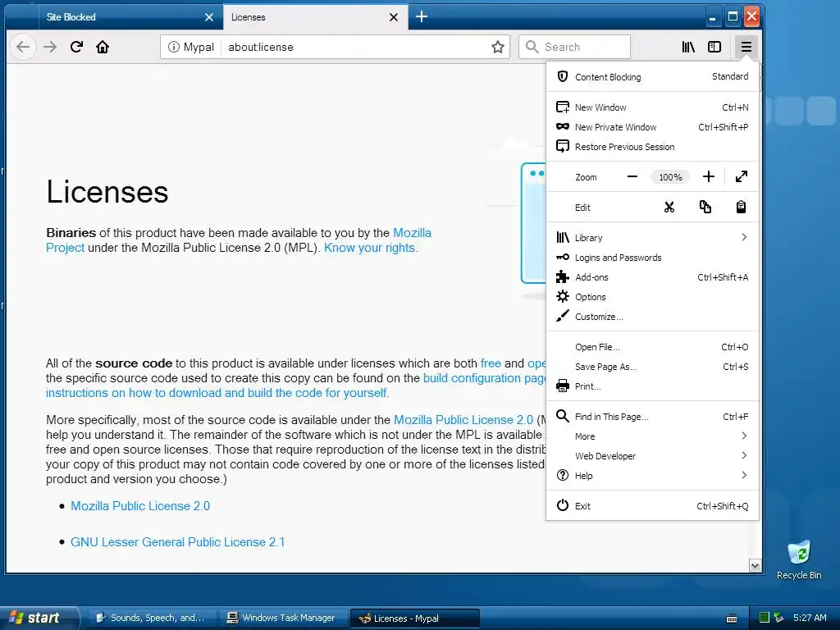840x630 pixels.
Task: Expand the Library submenu
Action: (652, 237)
